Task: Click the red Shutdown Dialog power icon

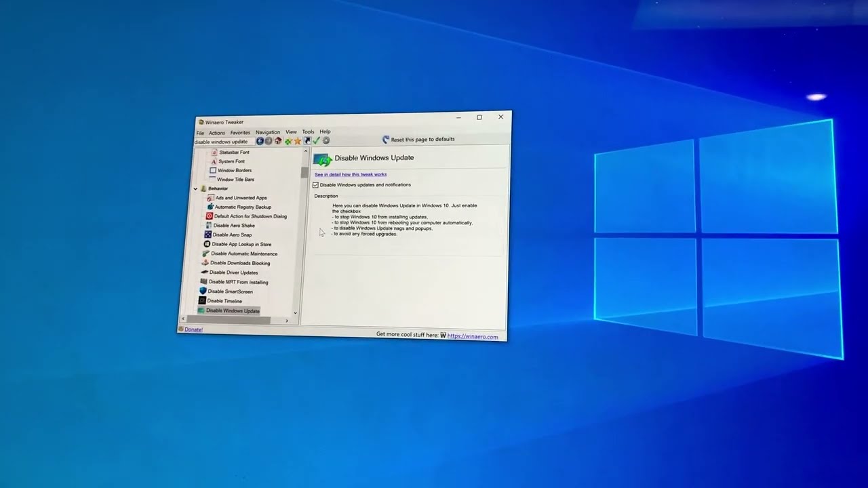Action: [209, 216]
